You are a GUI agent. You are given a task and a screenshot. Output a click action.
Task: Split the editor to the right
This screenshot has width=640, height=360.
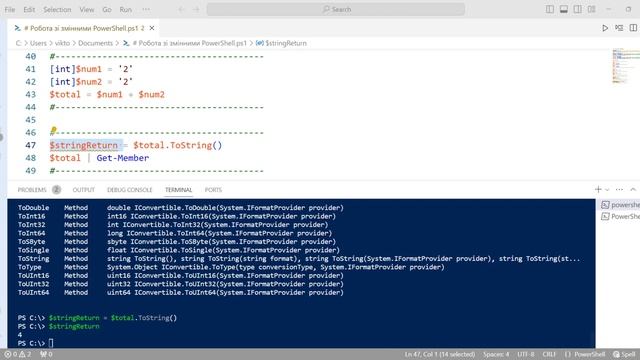pos(633,28)
